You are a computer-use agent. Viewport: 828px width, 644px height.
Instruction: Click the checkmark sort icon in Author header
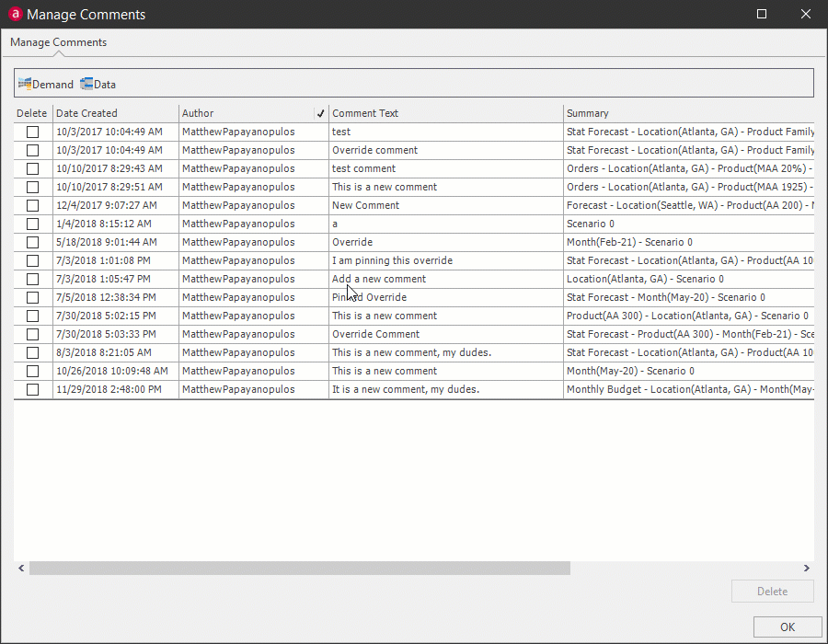click(x=320, y=113)
